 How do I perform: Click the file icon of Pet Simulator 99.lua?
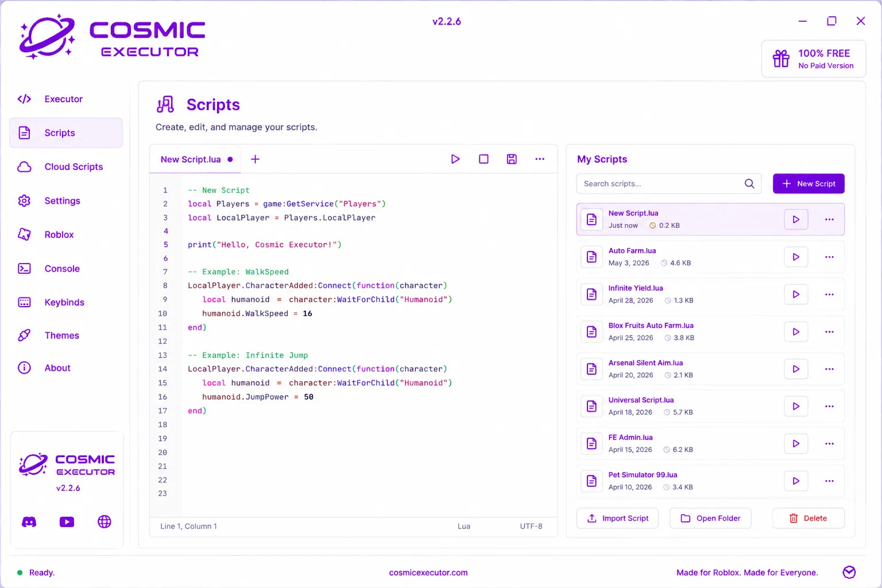pyautogui.click(x=591, y=481)
